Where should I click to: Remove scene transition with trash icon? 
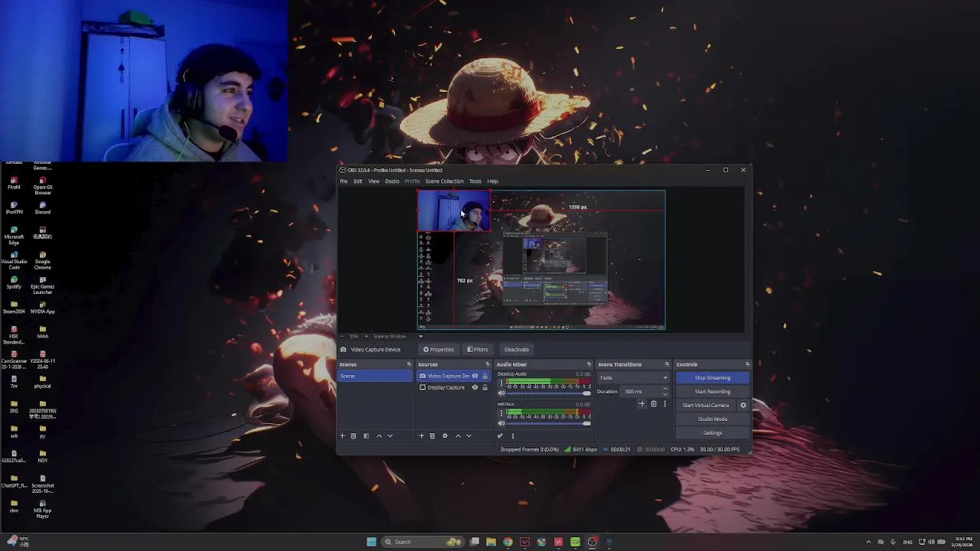pos(653,404)
